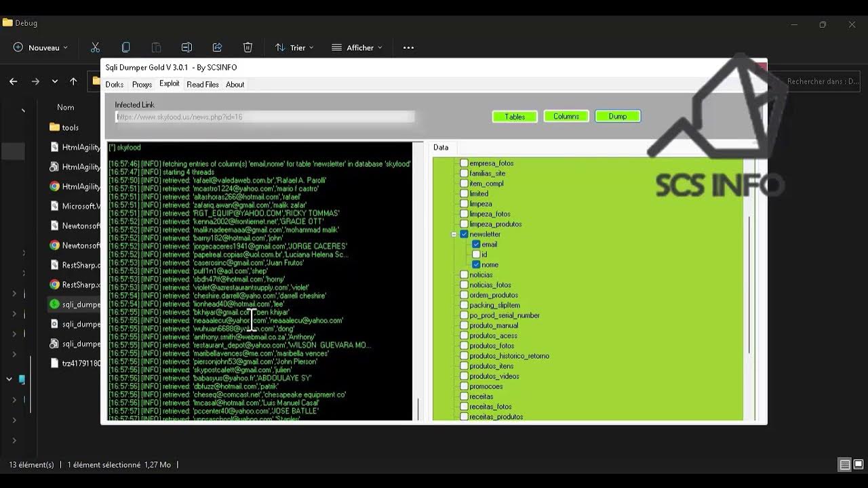Click the [*] skyfood database line

click(125, 148)
